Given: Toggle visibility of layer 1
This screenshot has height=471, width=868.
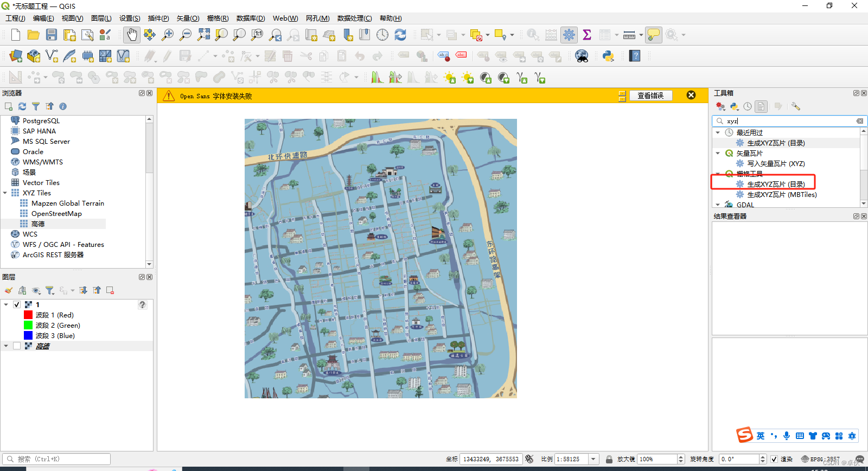Looking at the screenshot, I should pyautogui.click(x=17, y=305).
